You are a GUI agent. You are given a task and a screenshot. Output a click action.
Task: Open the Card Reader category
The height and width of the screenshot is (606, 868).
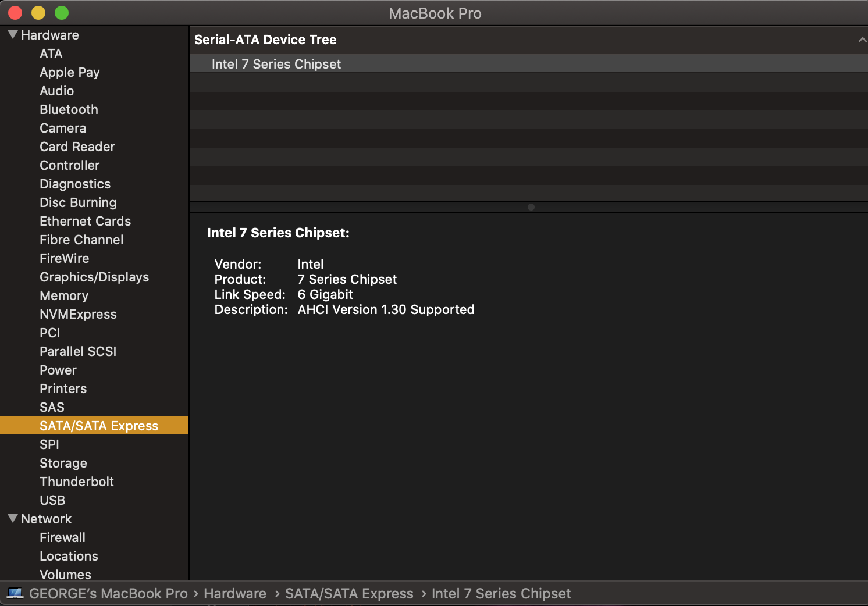point(77,147)
